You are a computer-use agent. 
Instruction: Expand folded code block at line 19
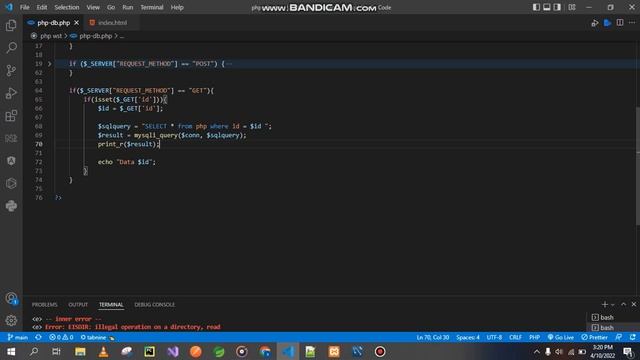pyautogui.click(x=50, y=64)
